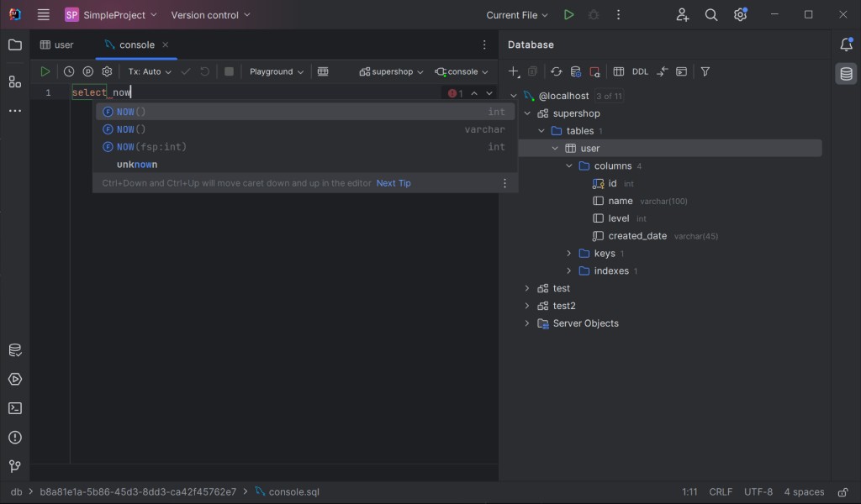Select the NOW(fsp:int) completion suggestion
Viewport: 861px width, 504px height.
(x=151, y=147)
